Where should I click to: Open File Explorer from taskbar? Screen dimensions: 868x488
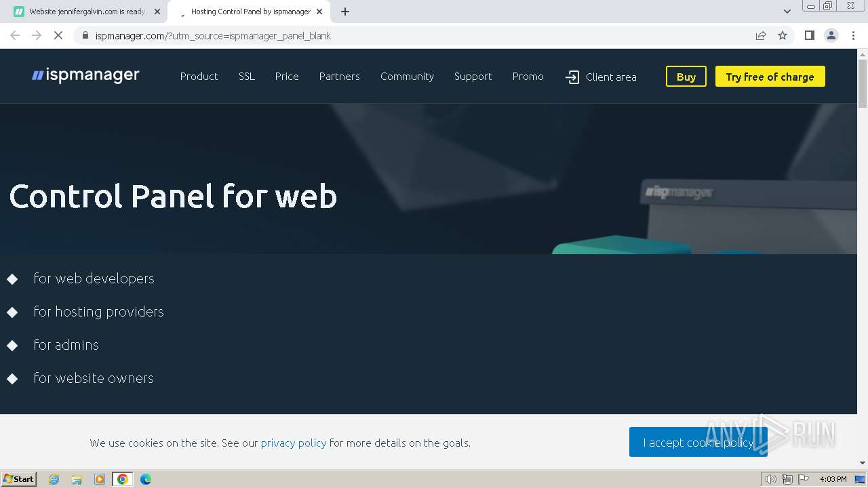coord(77,479)
